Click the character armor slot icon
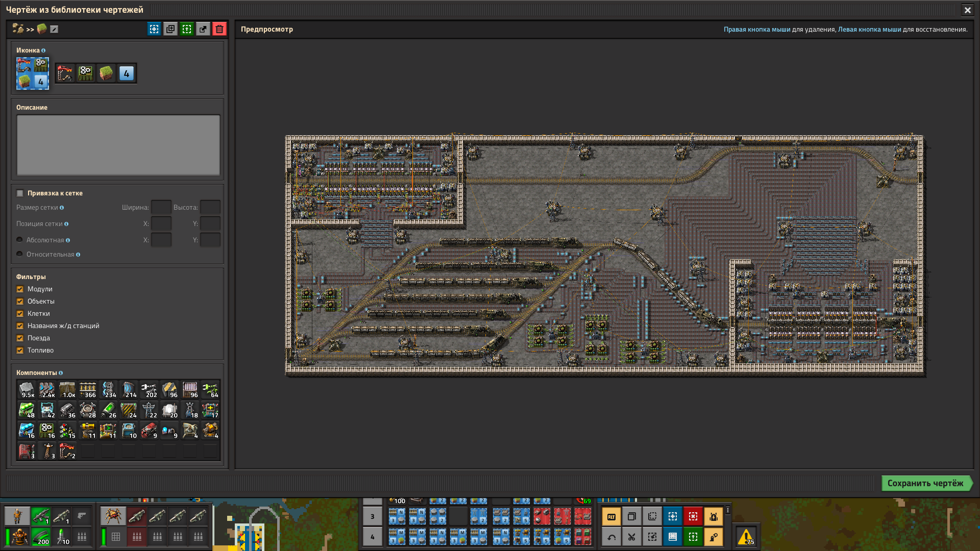980x551 pixels. [x=19, y=537]
